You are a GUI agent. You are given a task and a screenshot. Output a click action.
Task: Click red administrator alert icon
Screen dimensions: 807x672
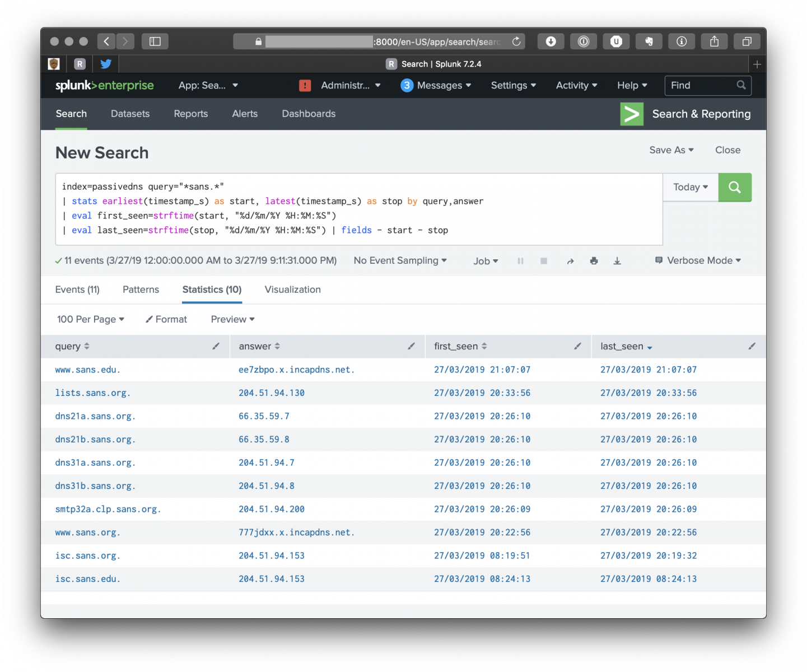pyautogui.click(x=305, y=86)
